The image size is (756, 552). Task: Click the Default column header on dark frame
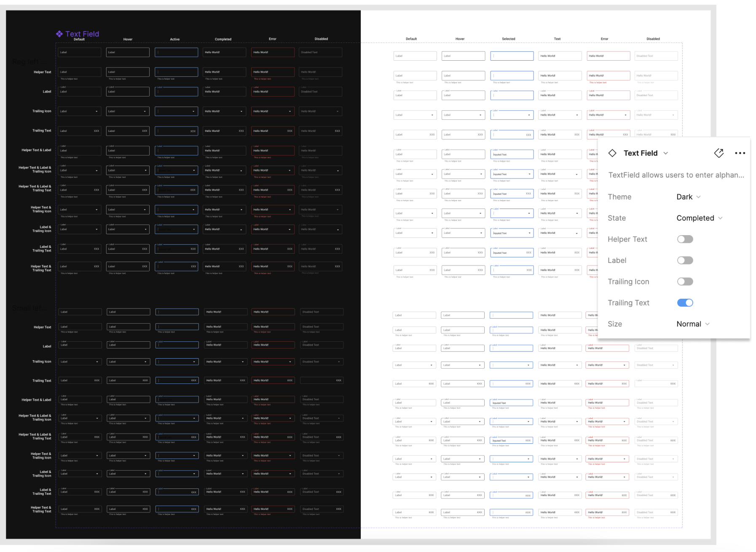coord(79,39)
